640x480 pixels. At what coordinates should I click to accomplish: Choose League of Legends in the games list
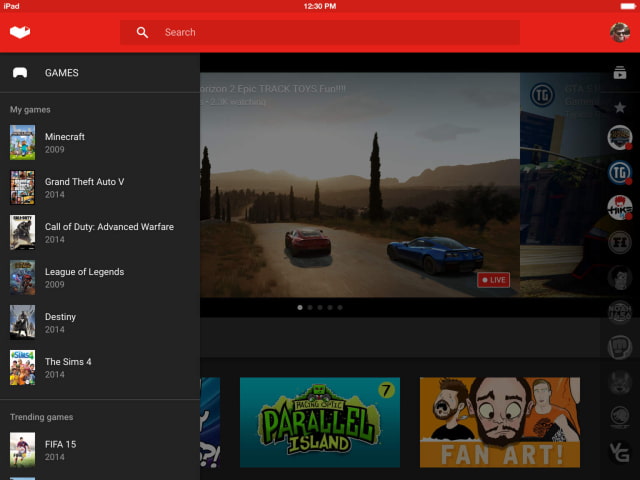tap(84, 277)
